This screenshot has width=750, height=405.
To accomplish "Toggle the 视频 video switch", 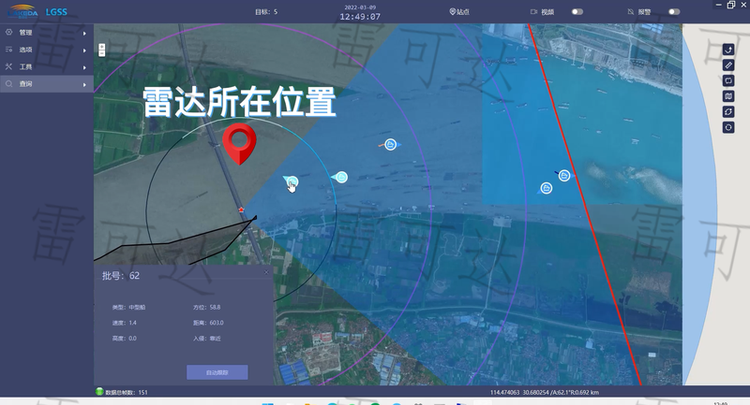I will click(577, 11).
